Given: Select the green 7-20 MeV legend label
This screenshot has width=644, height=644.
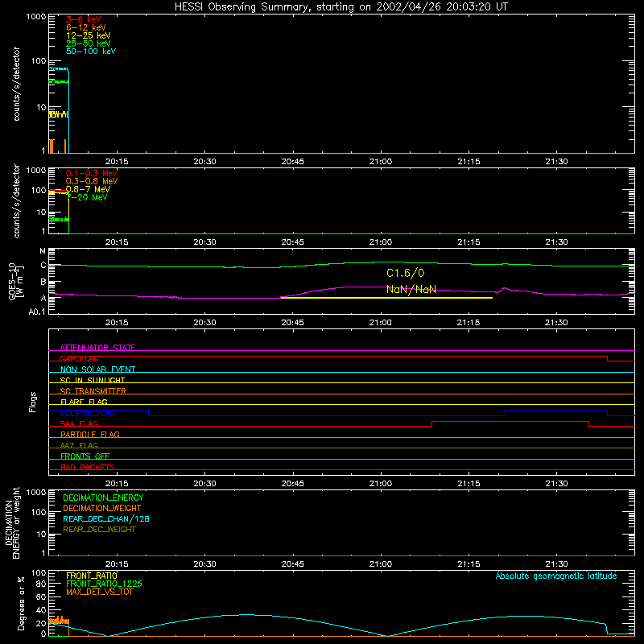Looking at the screenshot, I should tap(87, 197).
